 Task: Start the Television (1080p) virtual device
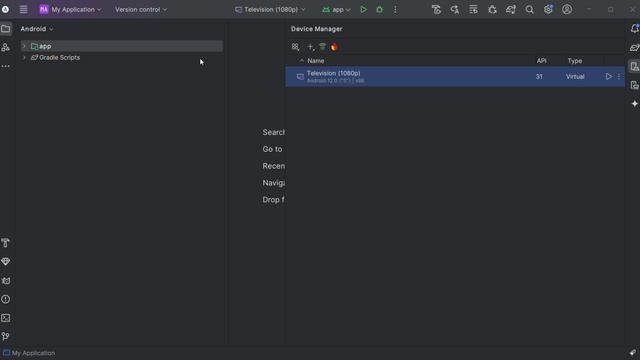click(609, 76)
